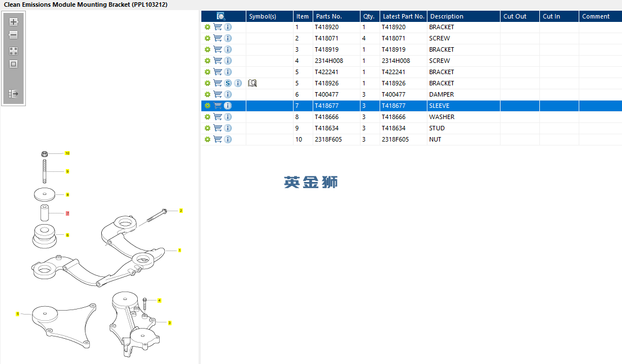This screenshot has width=622, height=364.
Task: Select callout 4 on the diagram
Action: click(x=160, y=301)
